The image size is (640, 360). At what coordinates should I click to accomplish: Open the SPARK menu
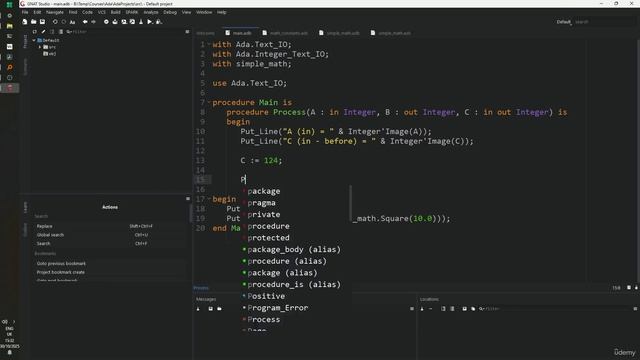(x=132, y=12)
